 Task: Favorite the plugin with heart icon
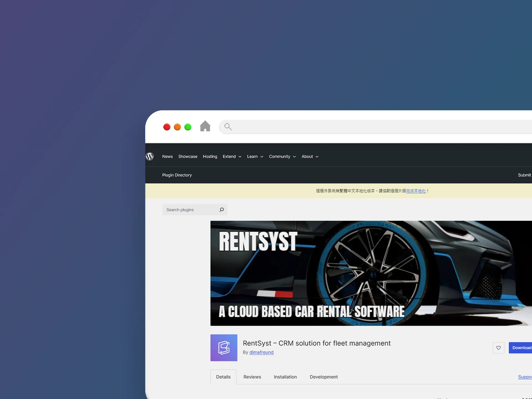tap(498, 348)
